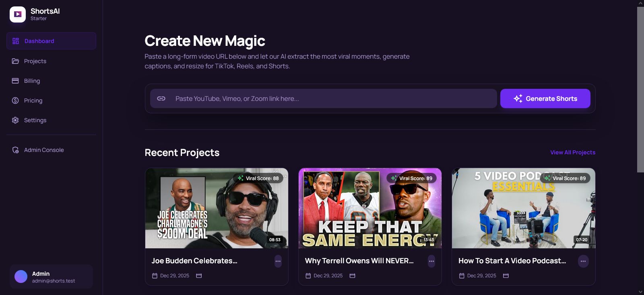Open options menu for Terrell Owens project
The height and width of the screenshot is (295, 644).
[431, 261]
